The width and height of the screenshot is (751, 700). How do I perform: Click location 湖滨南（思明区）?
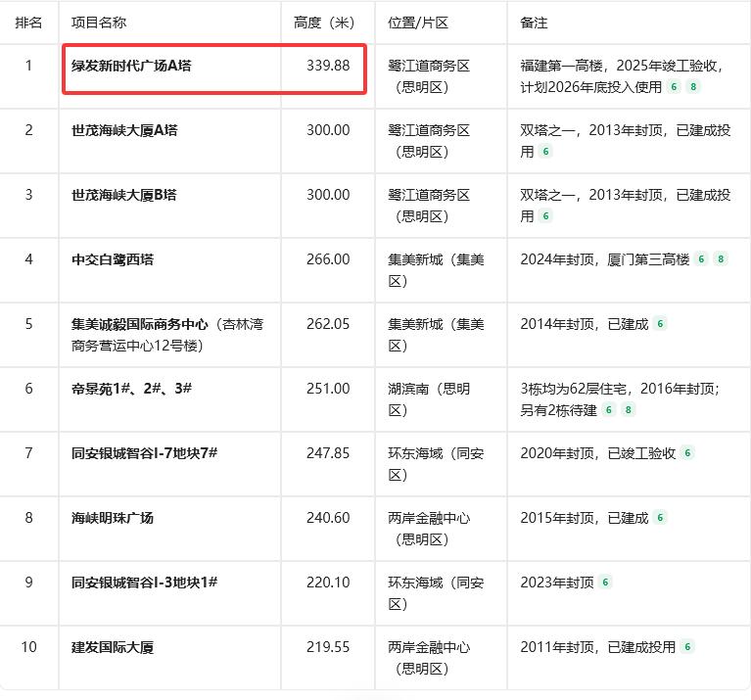pos(429,398)
